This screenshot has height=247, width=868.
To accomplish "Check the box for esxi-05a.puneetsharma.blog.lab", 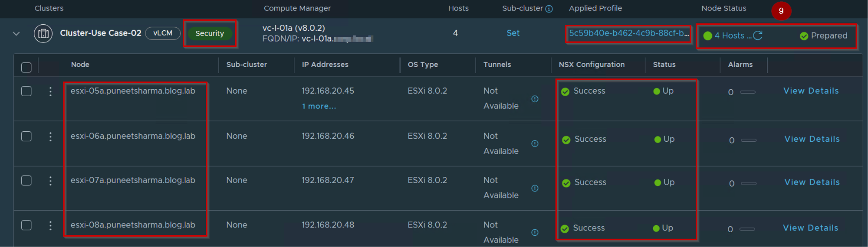I will 26,91.
